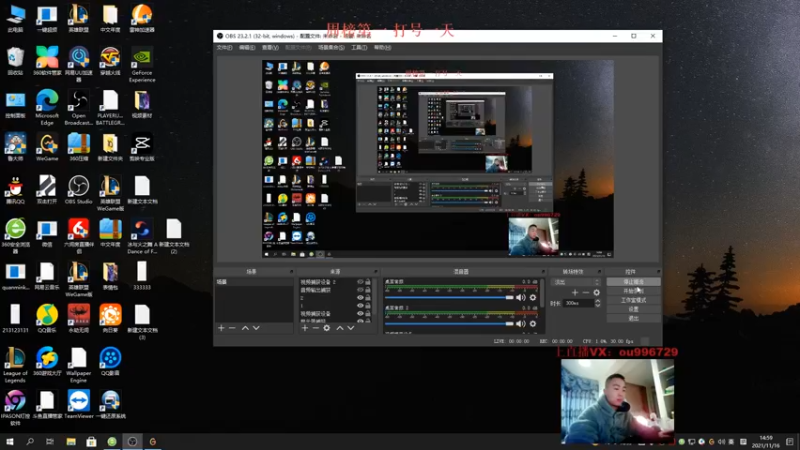Select the 场景 entry in scenes list
This screenshot has width=800, height=450.
[x=254, y=282]
